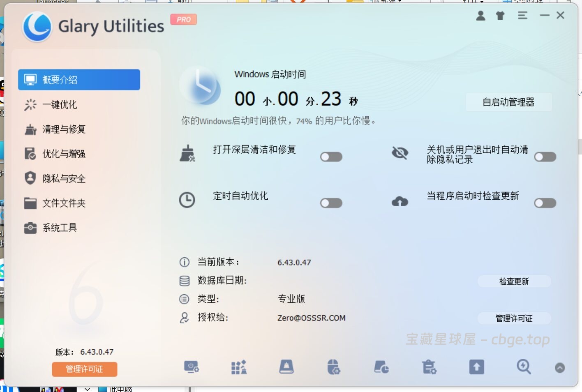Open startup manager icon in bottom toolbar
Viewport: 582px width, 392px height.
click(191, 367)
